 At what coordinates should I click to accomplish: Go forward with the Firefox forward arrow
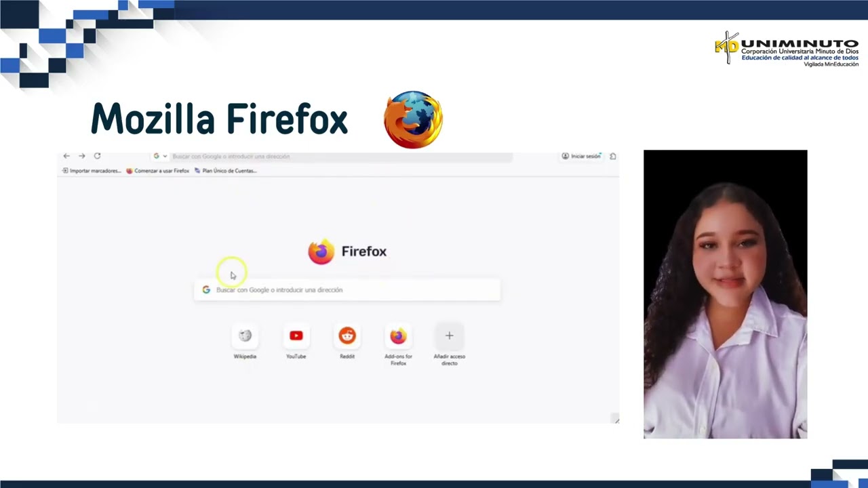point(82,156)
